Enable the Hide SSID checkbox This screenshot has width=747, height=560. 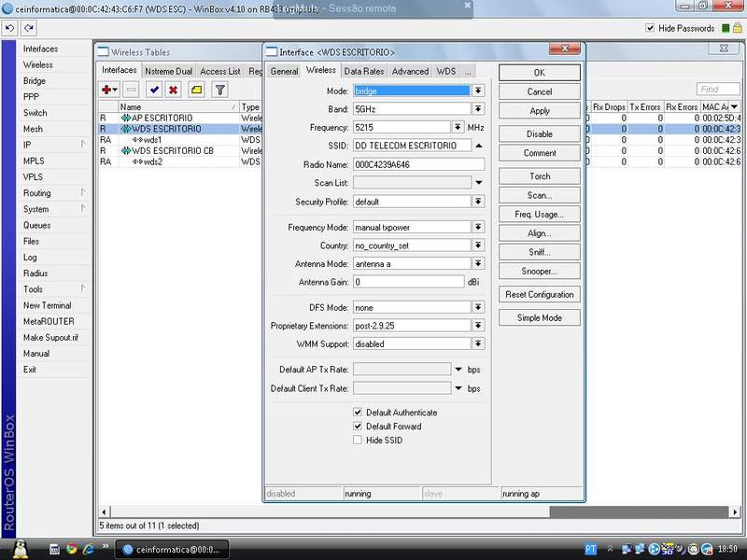coord(358,440)
